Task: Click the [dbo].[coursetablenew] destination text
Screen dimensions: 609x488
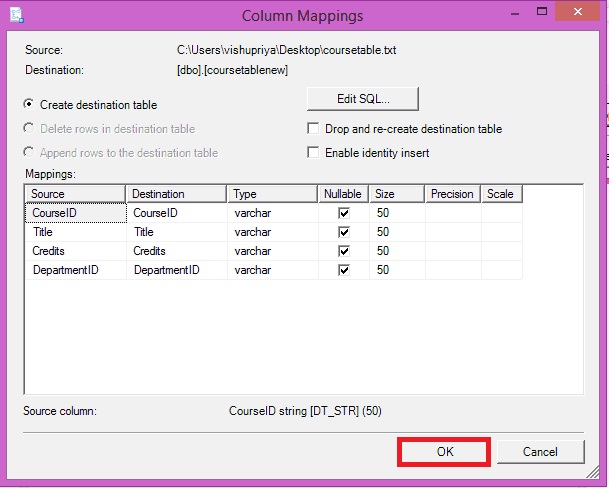Action: [232, 70]
